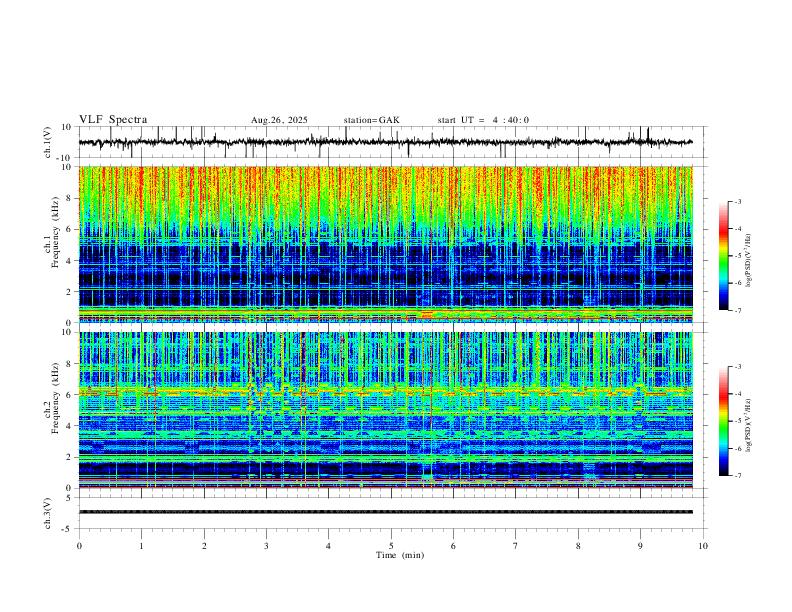
Task: Click the ch.1 voltage waveform trace
Action: coord(385,142)
